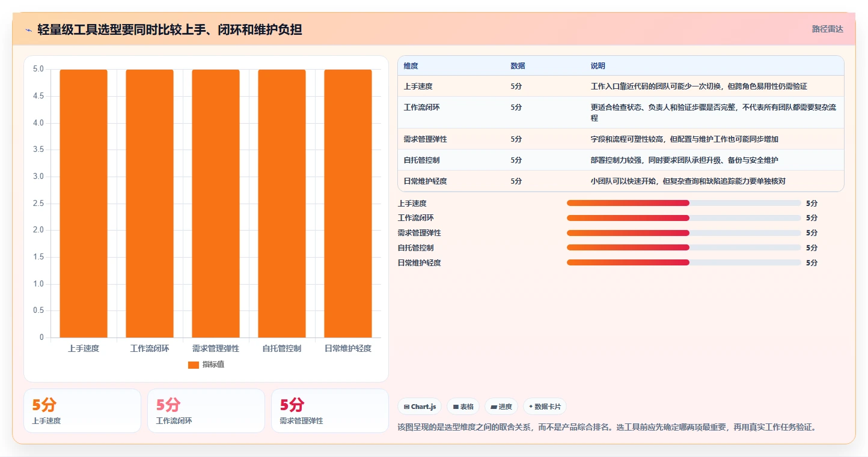
Task: Click the 上手速度 label in the progress list
Action: [x=412, y=204]
